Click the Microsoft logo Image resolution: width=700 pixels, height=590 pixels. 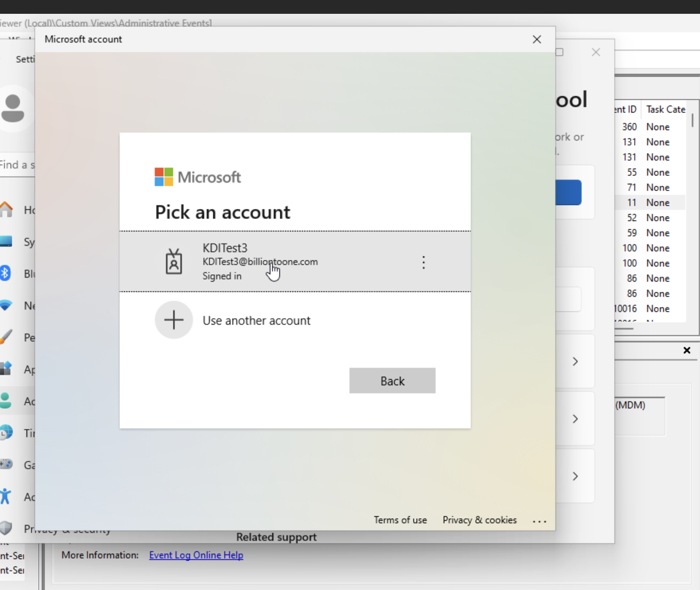198,177
